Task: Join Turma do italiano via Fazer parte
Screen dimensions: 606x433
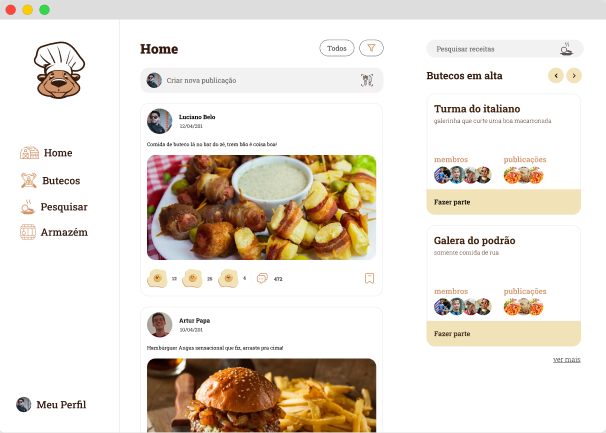Action: tap(504, 202)
